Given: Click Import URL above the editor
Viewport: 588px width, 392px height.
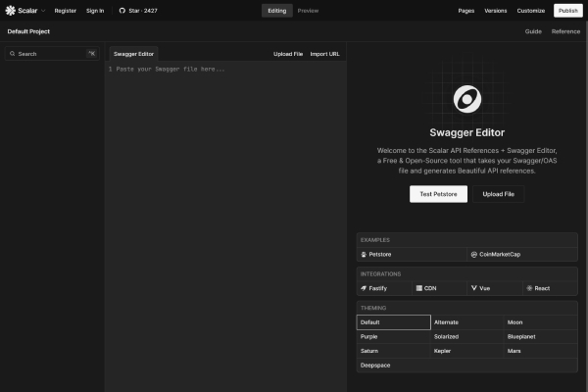Looking at the screenshot, I should (x=324, y=54).
